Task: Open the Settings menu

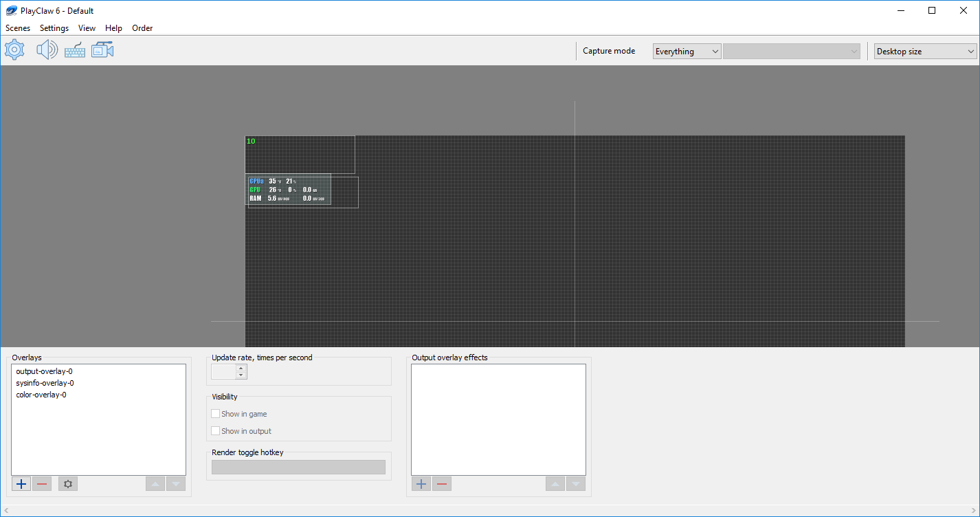Action: tap(54, 28)
